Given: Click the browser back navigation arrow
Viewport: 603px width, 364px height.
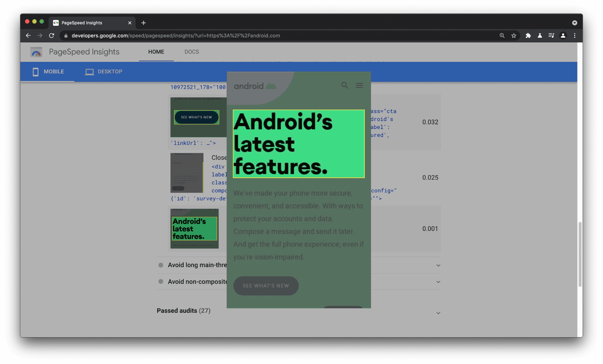Looking at the screenshot, I should click(28, 35).
